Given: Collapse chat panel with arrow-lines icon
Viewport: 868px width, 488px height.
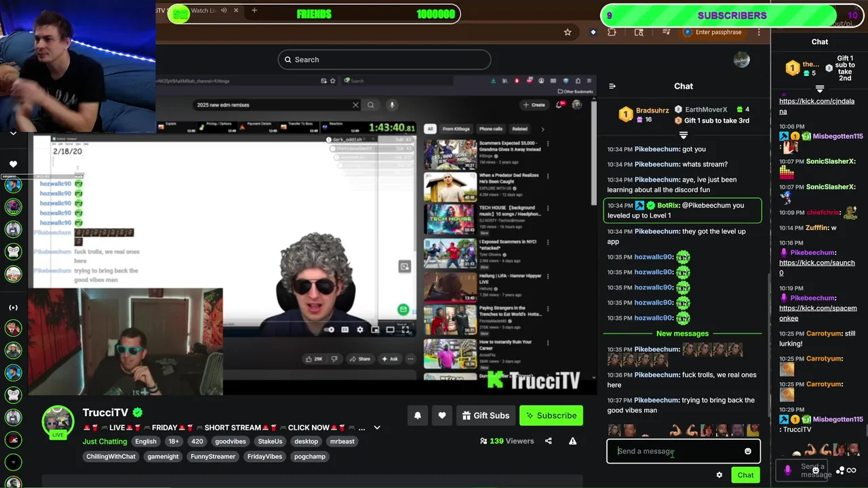Looking at the screenshot, I should [612, 86].
